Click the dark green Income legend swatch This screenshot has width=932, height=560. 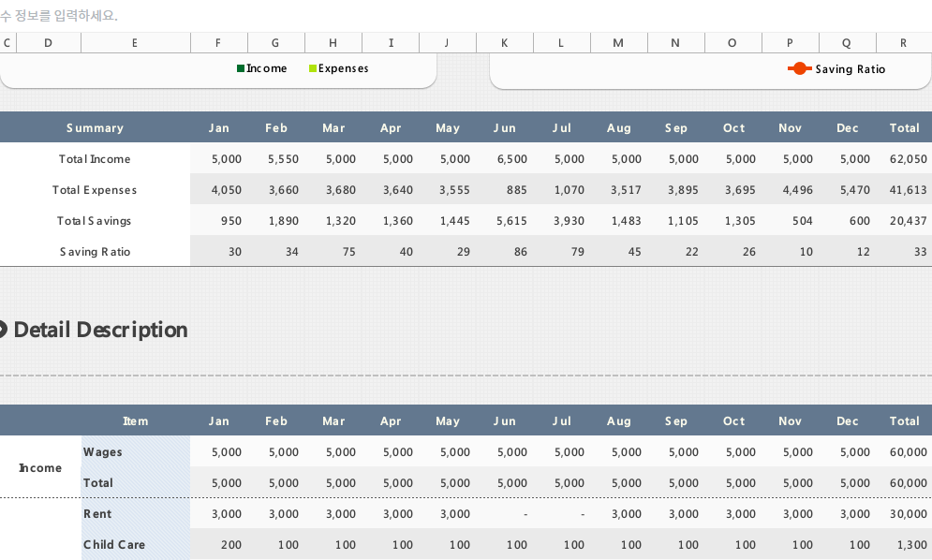[x=241, y=68]
